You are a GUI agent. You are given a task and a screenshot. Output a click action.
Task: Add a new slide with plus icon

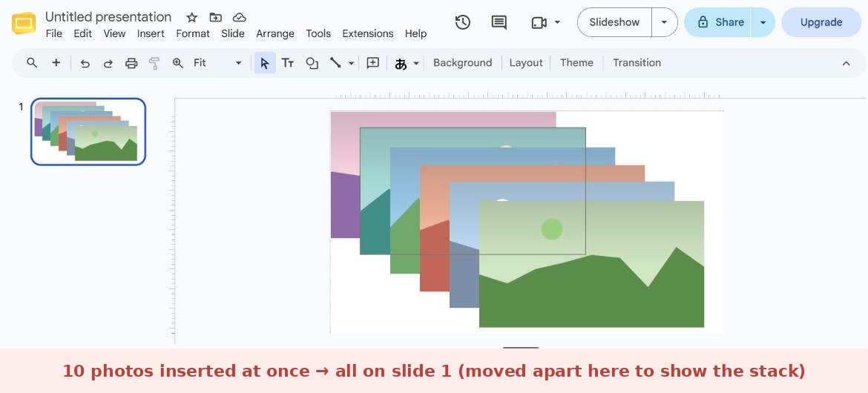click(56, 62)
